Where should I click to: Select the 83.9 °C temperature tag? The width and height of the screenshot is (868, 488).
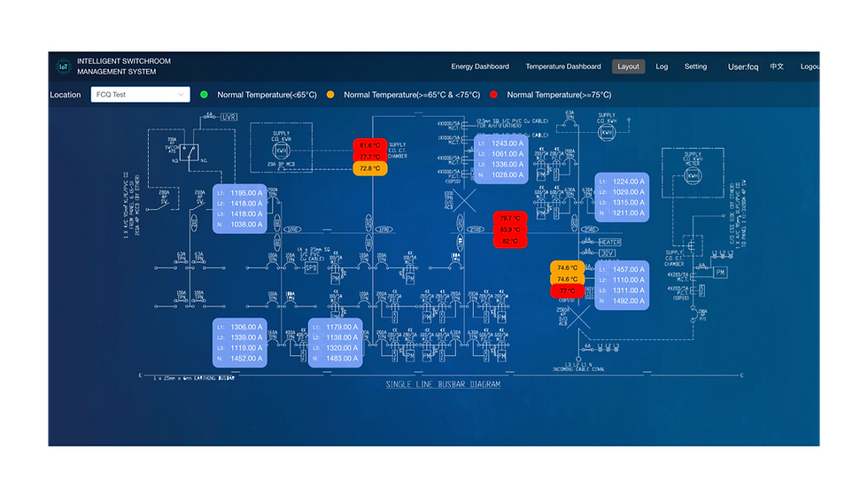point(510,229)
